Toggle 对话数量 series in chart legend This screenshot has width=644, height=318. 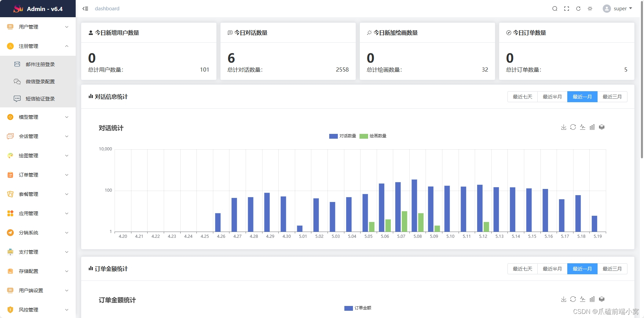[343, 136]
